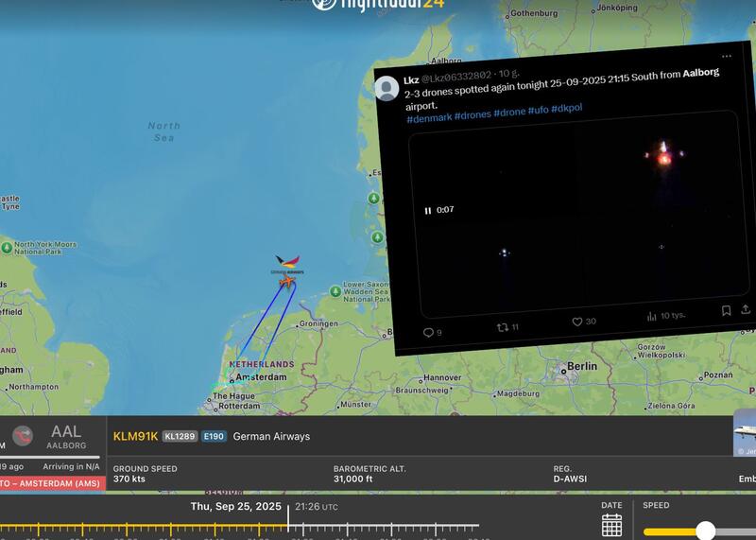This screenshot has width=756, height=540.
Task: Pause the drone video in the tweet
Action: 428,210
